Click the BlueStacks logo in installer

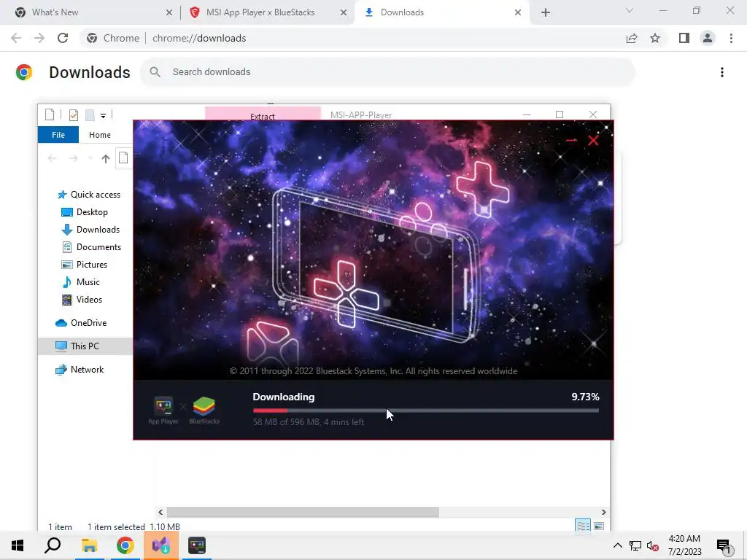[x=204, y=411]
